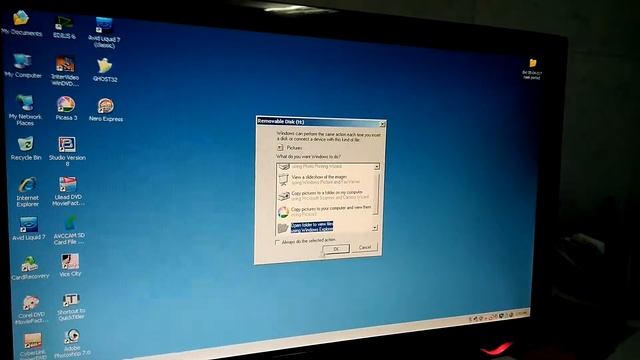
Task: Close the Removable Disk (H:) dialog
Action: point(382,124)
